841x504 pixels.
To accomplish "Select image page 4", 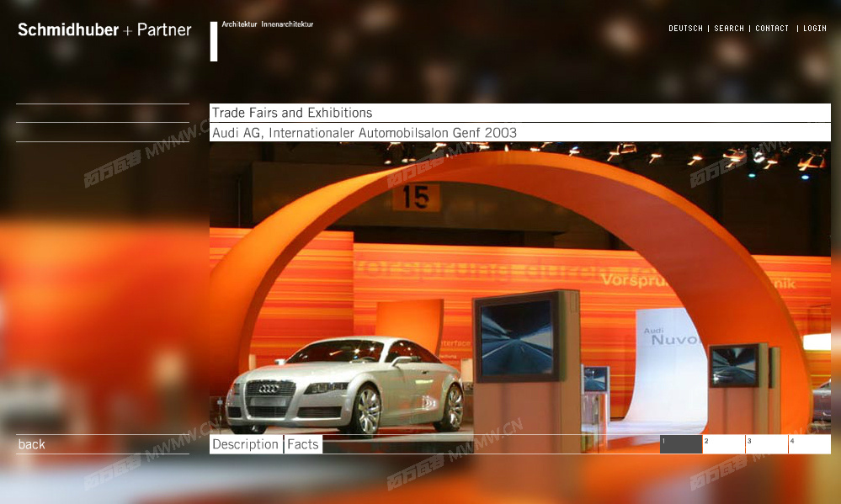I will [x=810, y=444].
